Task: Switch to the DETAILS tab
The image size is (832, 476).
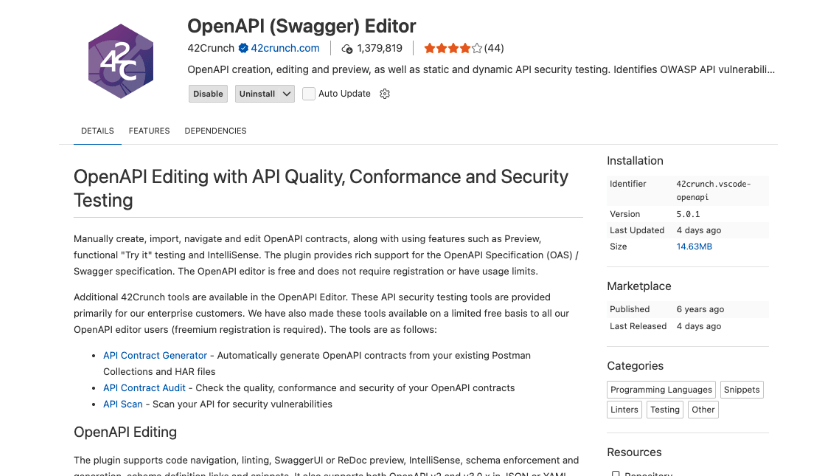Action: tap(98, 131)
